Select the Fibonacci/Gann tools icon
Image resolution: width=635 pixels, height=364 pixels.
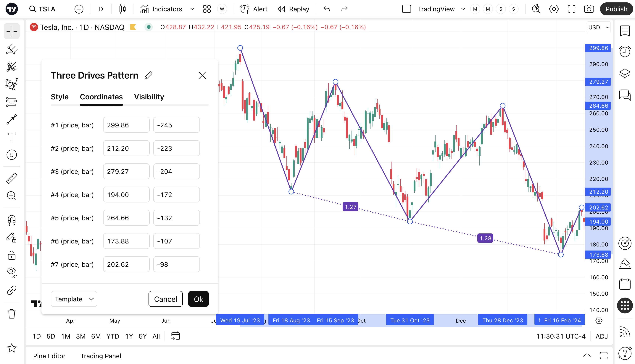pos(12,67)
